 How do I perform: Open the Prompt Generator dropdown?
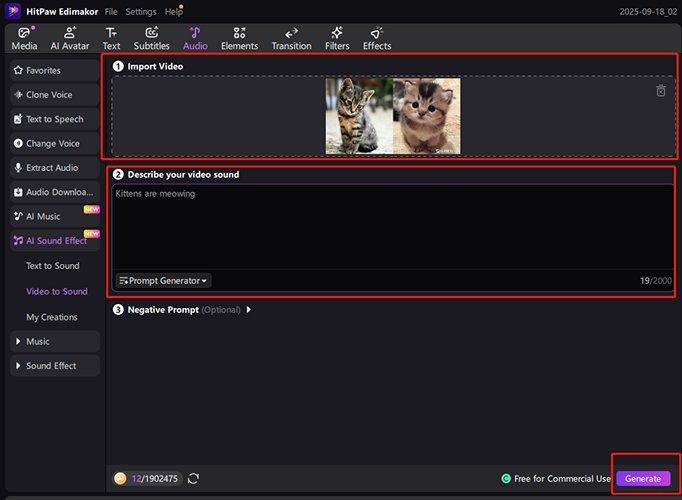[163, 281]
